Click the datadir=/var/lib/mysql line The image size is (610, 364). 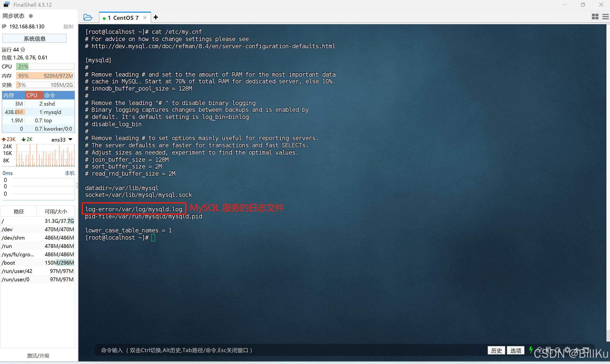tap(122, 188)
